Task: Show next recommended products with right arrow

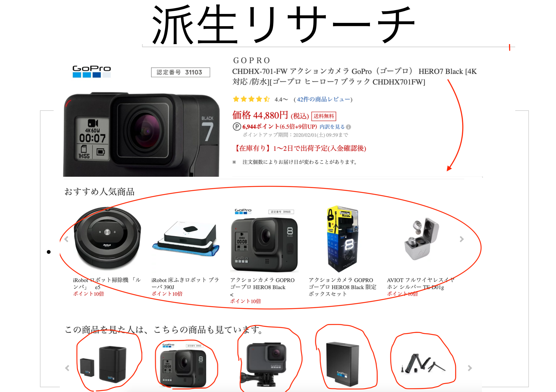Action: pyautogui.click(x=462, y=239)
